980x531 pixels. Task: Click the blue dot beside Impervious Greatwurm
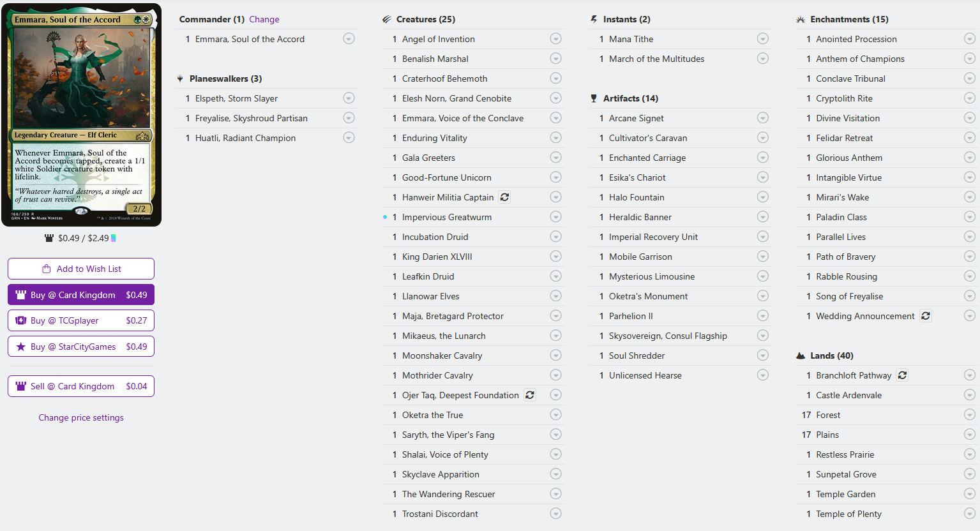pyautogui.click(x=385, y=217)
